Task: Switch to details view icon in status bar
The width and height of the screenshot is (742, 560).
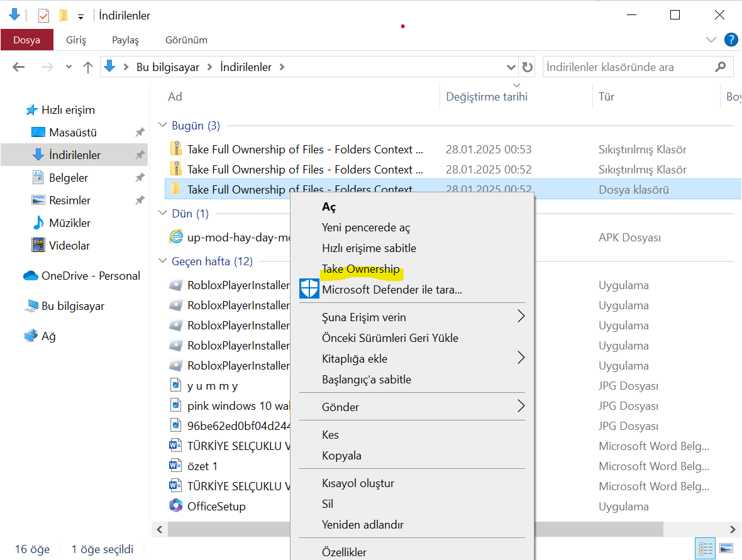Action: (706, 549)
